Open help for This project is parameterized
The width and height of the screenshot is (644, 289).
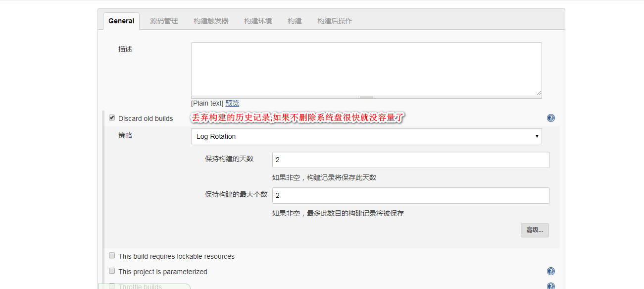(551, 271)
